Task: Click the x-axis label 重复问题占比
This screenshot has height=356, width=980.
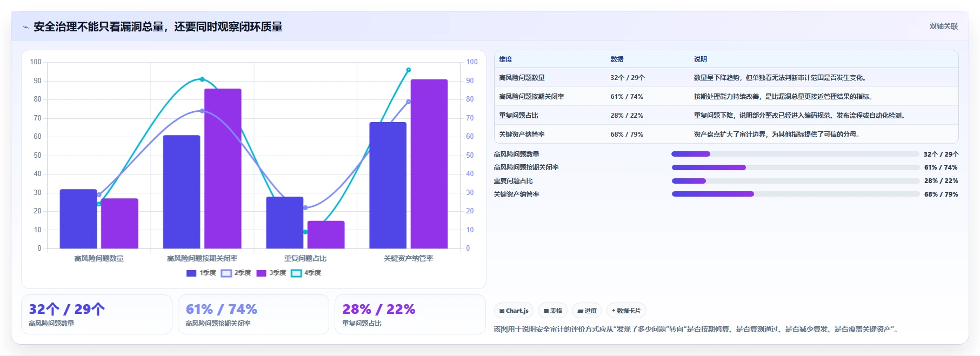Action: pos(305,259)
